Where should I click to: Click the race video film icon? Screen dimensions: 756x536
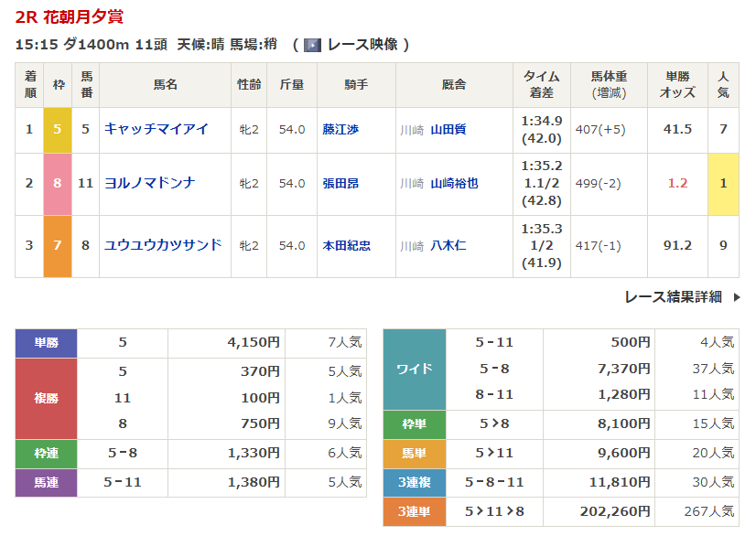click(312, 45)
